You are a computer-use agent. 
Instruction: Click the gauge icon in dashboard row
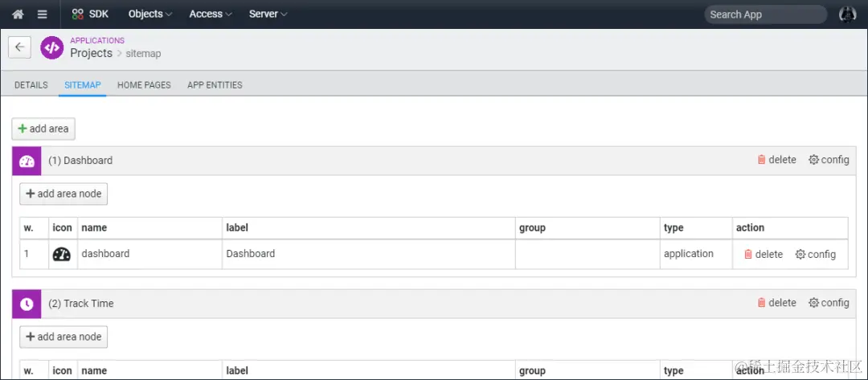(x=61, y=255)
